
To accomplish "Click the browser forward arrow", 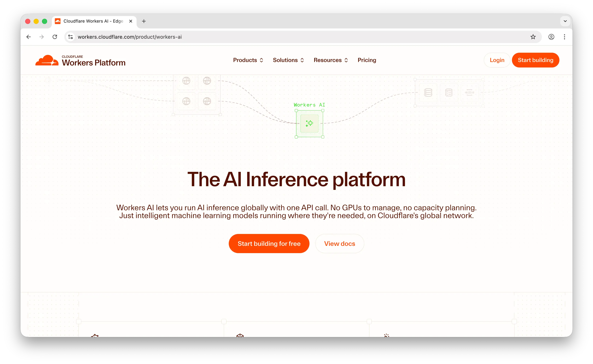I will tap(41, 37).
